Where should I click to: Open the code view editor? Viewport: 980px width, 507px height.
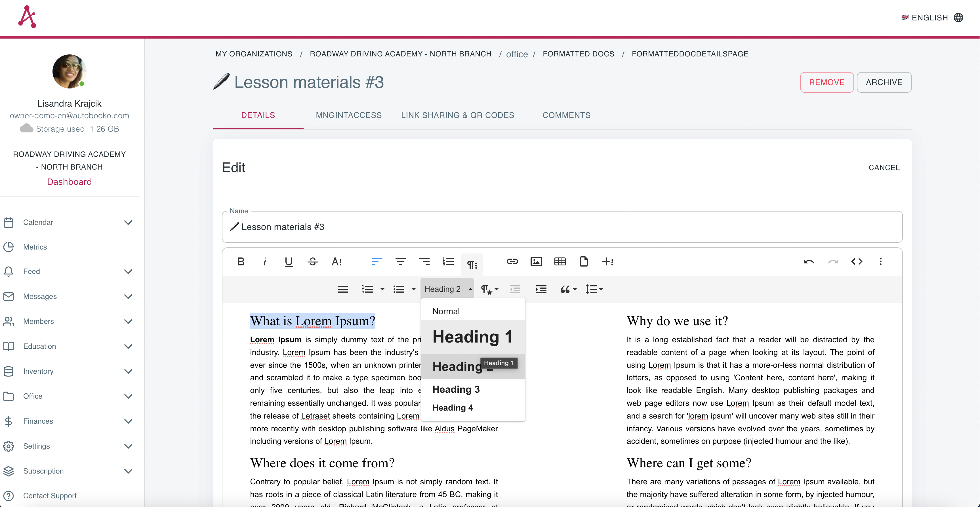(857, 261)
